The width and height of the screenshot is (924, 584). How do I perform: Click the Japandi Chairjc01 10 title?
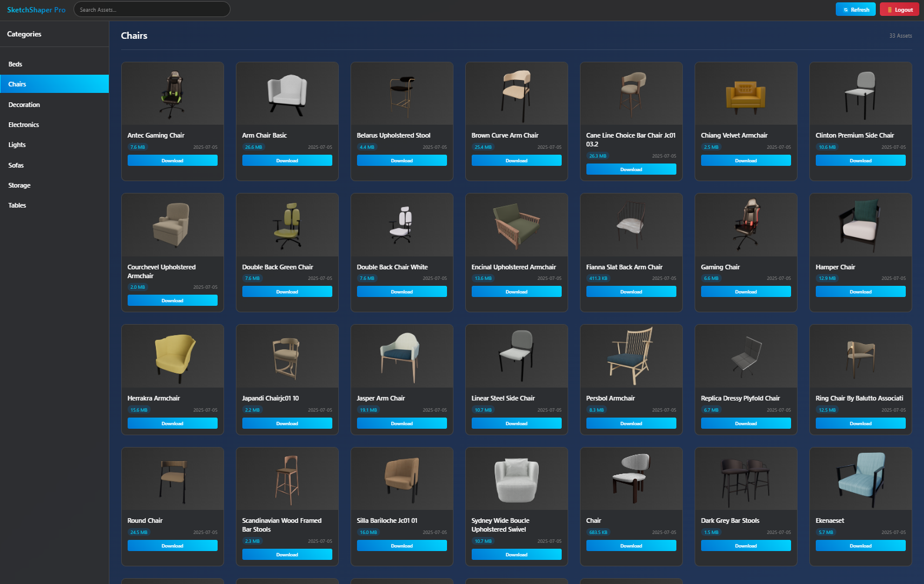pos(271,398)
